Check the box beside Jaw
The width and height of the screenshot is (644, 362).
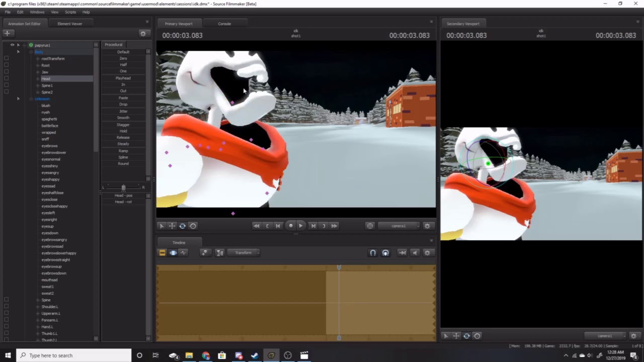(7, 72)
